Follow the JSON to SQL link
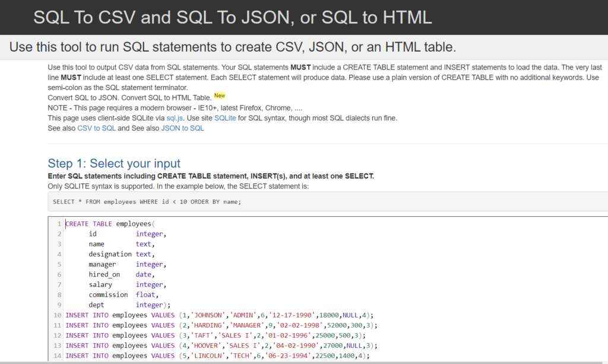Viewport: 608px width, 364px height. click(x=182, y=128)
